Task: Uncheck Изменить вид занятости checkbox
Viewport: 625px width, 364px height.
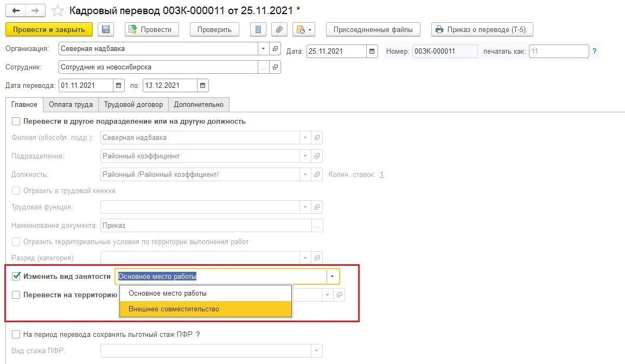Action: (16, 276)
